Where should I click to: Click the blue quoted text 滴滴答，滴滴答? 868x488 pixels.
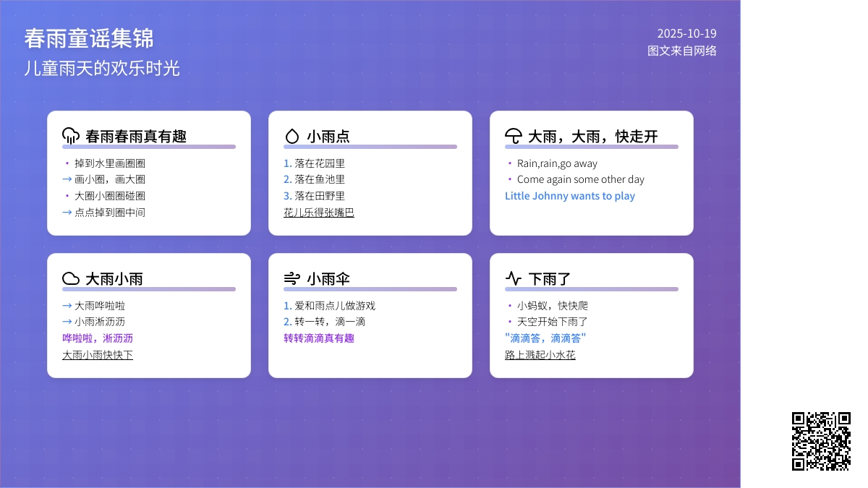click(545, 338)
